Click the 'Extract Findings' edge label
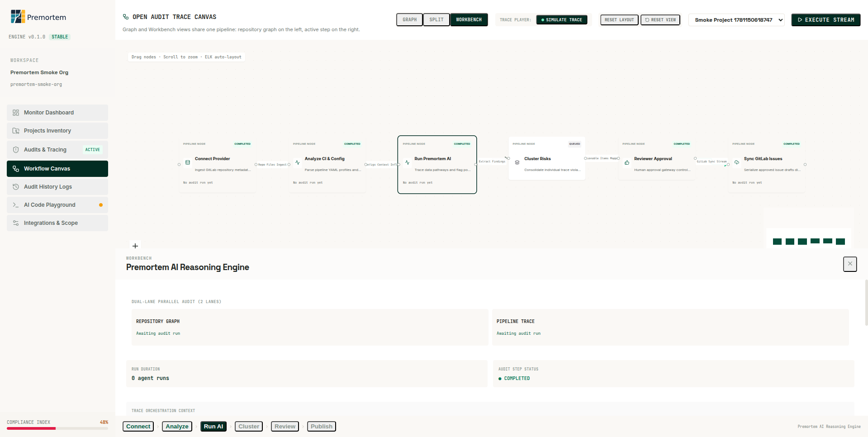The image size is (868, 437). (492, 161)
